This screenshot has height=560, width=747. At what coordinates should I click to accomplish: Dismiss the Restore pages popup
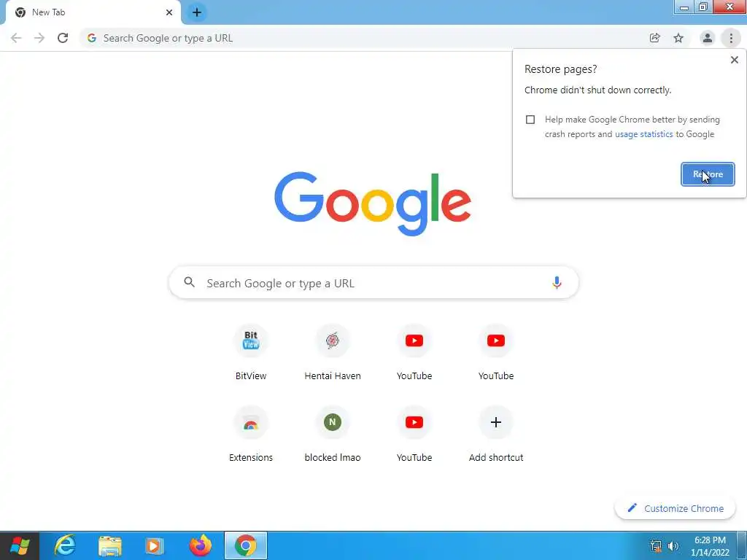(x=734, y=60)
